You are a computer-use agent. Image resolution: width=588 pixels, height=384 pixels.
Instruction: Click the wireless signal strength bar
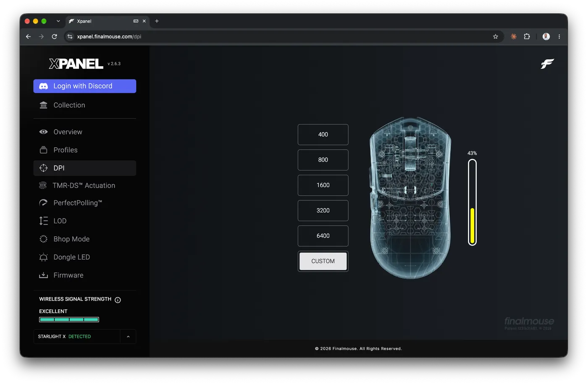tap(69, 320)
